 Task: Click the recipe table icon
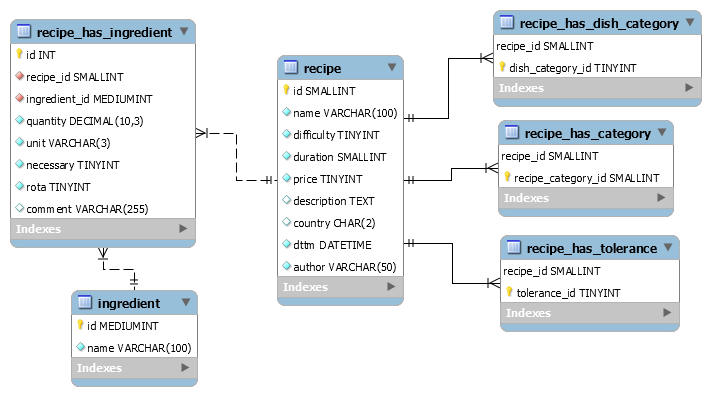coord(291,67)
